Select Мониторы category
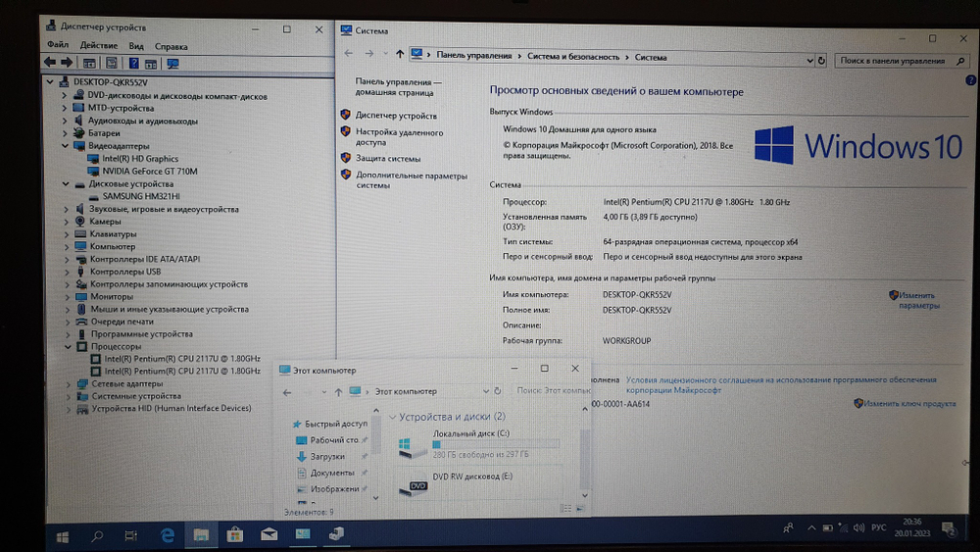Image resolution: width=980 pixels, height=552 pixels. click(112, 296)
